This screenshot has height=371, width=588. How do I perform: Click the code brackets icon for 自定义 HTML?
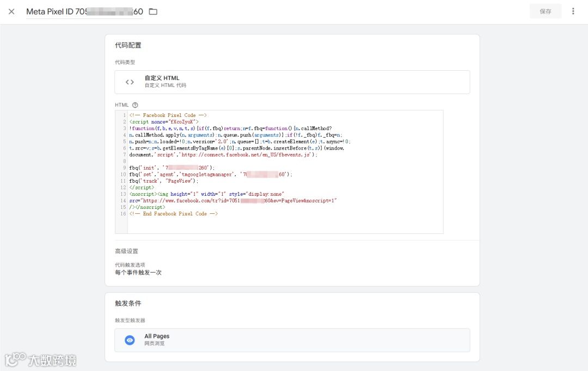tap(130, 82)
